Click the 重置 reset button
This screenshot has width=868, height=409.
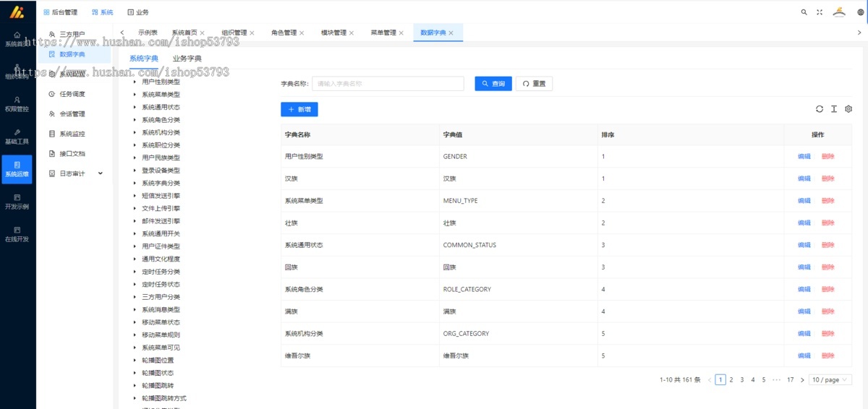(x=535, y=84)
